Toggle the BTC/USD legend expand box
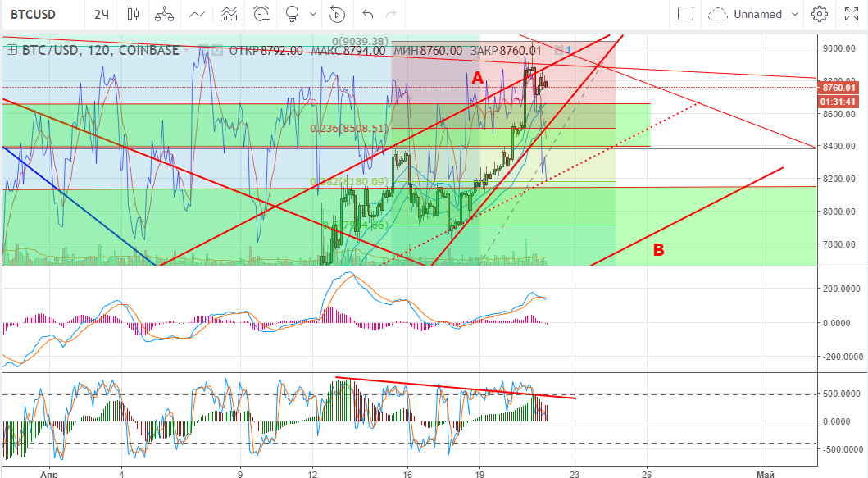Viewport: 868px width, 478px height. tap(11, 50)
